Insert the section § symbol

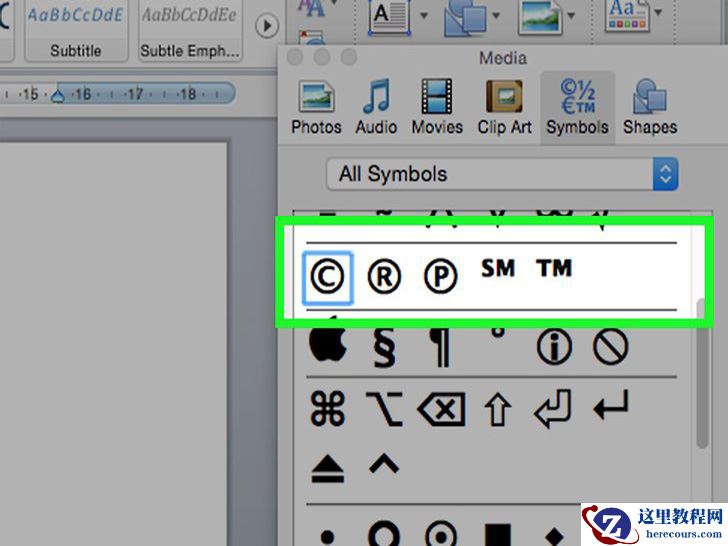(x=384, y=347)
